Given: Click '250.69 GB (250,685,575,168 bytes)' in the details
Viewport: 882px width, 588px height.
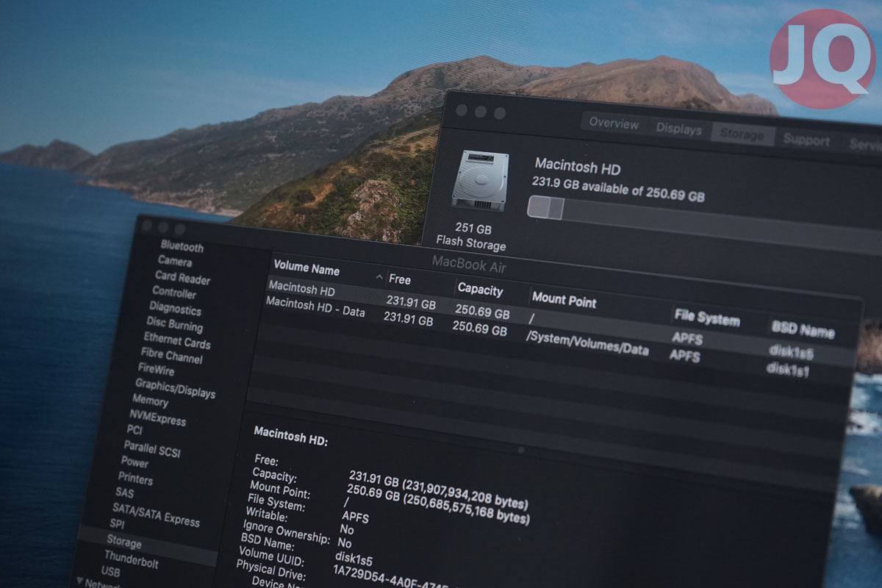Looking at the screenshot, I should click(438, 506).
